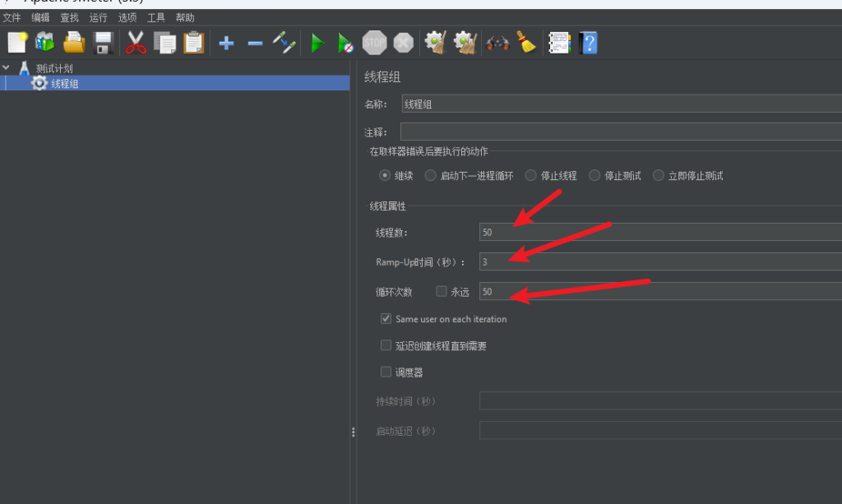
Task: Click the Clear All broom icon
Action: coord(525,42)
